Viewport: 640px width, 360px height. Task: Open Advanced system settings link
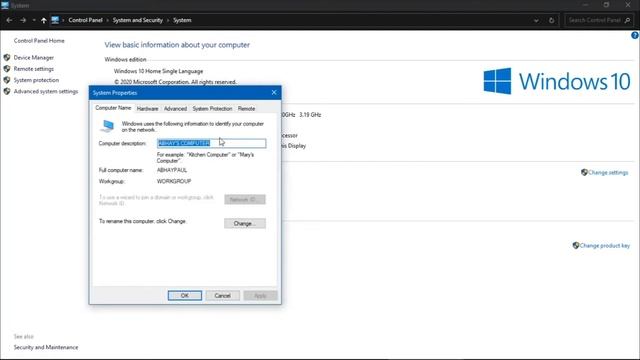(46, 91)
